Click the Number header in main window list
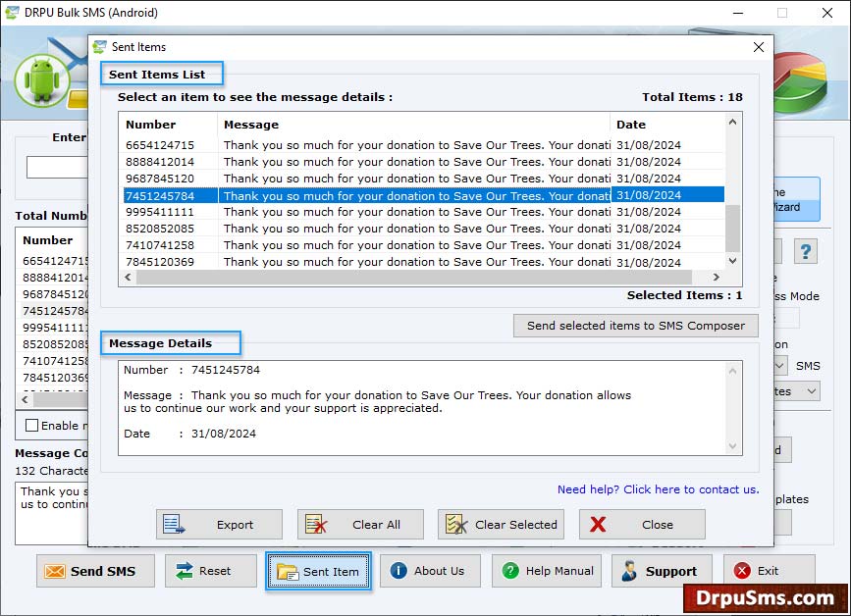Viewport: 851px width, 616px height. click(48, 240)
